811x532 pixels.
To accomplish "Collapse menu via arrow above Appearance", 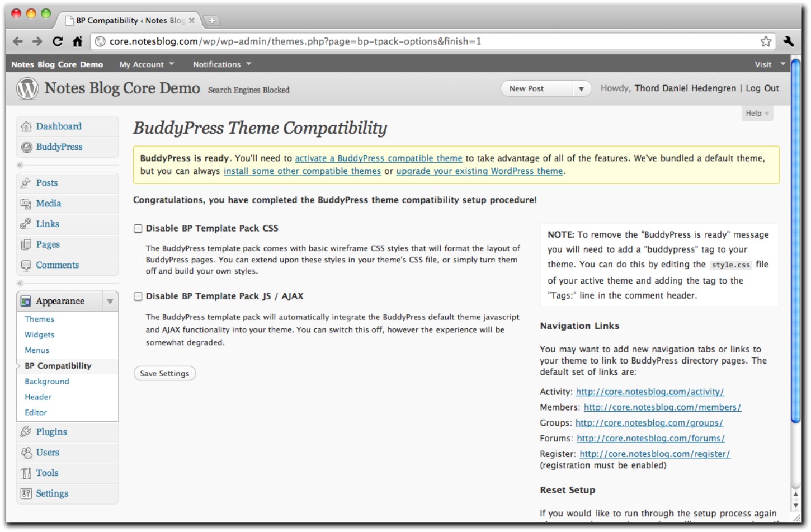I will [x=20, y=283].
